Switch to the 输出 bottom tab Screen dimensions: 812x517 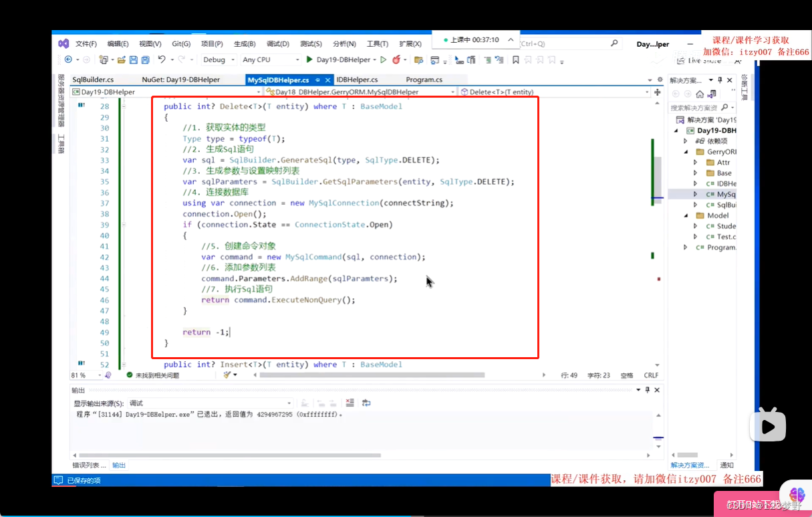point(119,465)
